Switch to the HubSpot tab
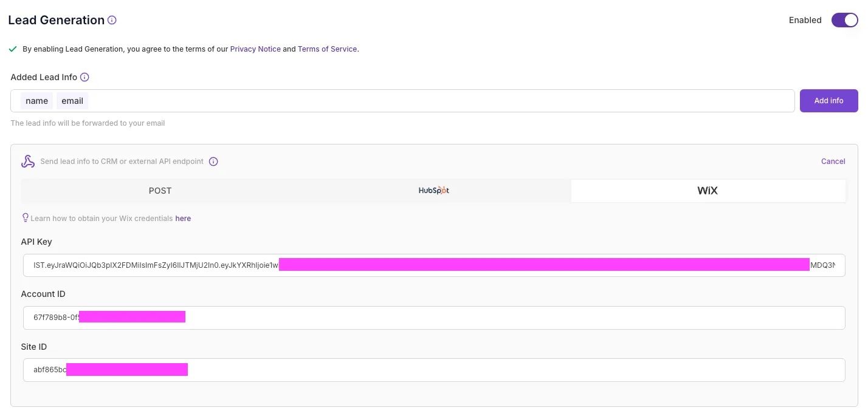This screenshot has height=419, width=868. pos(433,191)
